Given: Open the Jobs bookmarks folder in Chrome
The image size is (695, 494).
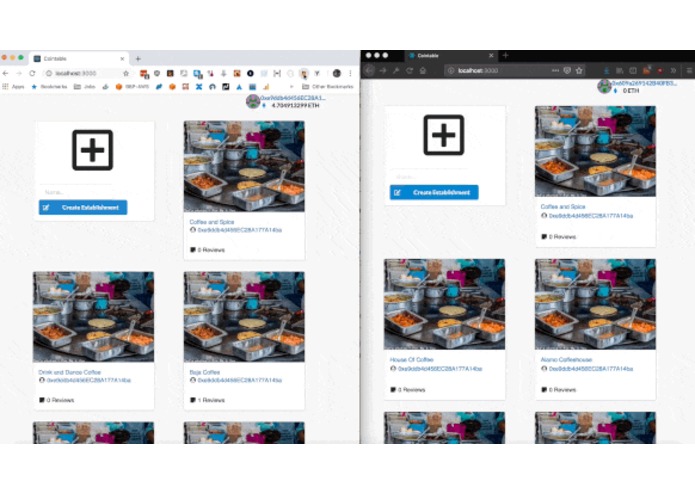Looking at the screenshot, I should [85, 86].
